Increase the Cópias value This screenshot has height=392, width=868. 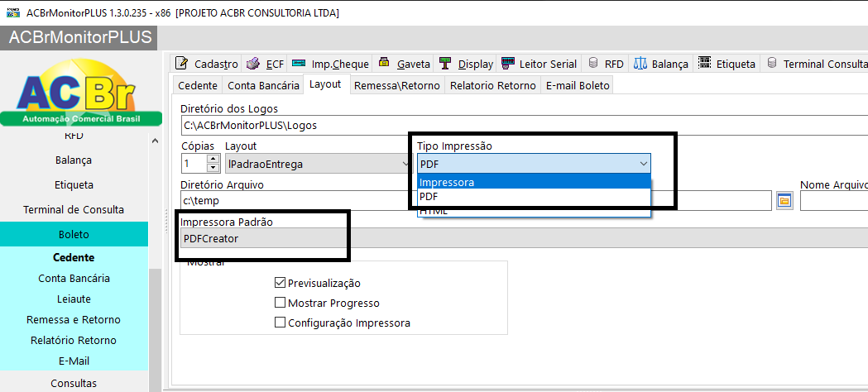click(213, 160)
